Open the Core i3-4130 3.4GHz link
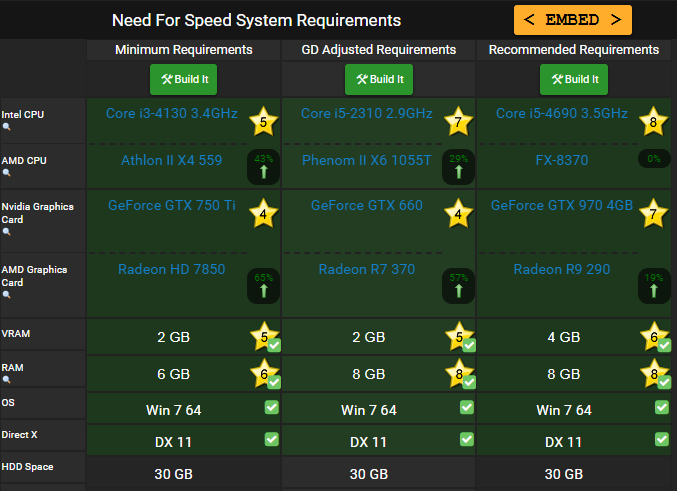Screen dimensions: 677x491 point(172,113)
